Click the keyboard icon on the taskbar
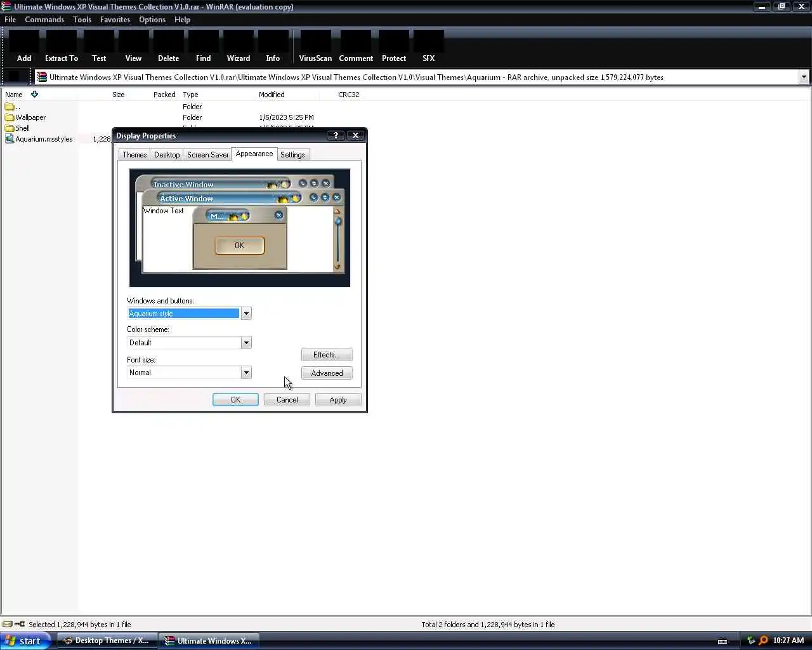Image resolution: width=812 pixels, height=650 pixels. [x=722, y=641]
